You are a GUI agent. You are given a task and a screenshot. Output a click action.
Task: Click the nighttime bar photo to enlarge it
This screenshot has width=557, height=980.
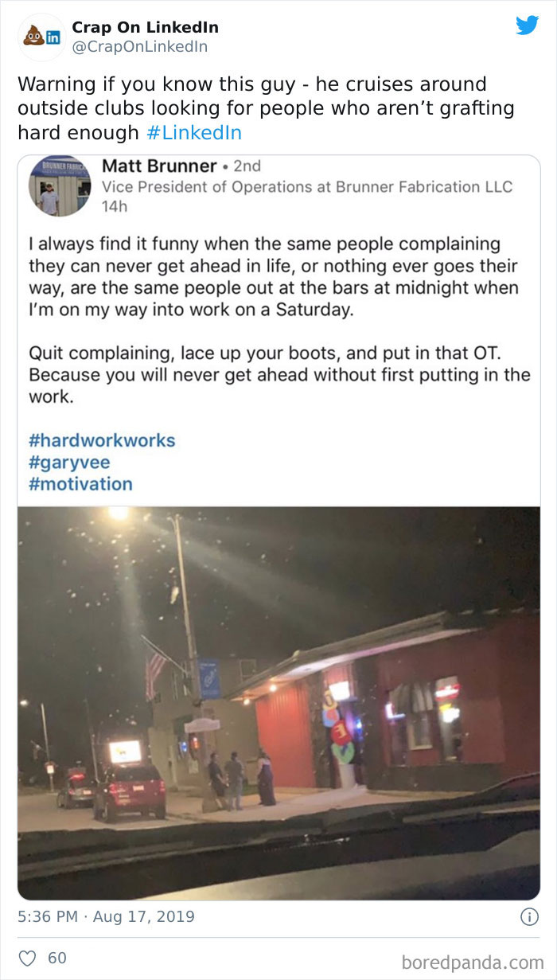(x=278, y=701)
